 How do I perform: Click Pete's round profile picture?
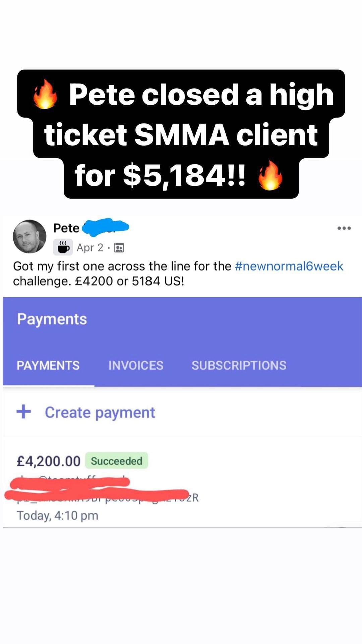point(29,236)
